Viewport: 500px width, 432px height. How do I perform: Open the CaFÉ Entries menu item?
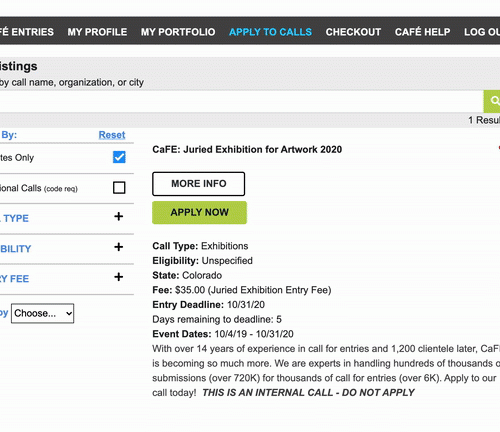pyautogui.click(x=27, y=32)
